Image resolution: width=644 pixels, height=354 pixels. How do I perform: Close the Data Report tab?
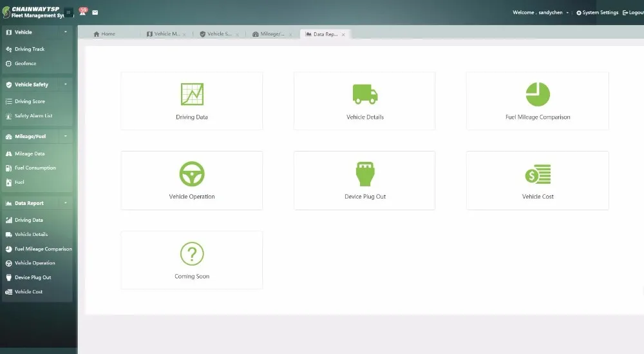[343, 35]
